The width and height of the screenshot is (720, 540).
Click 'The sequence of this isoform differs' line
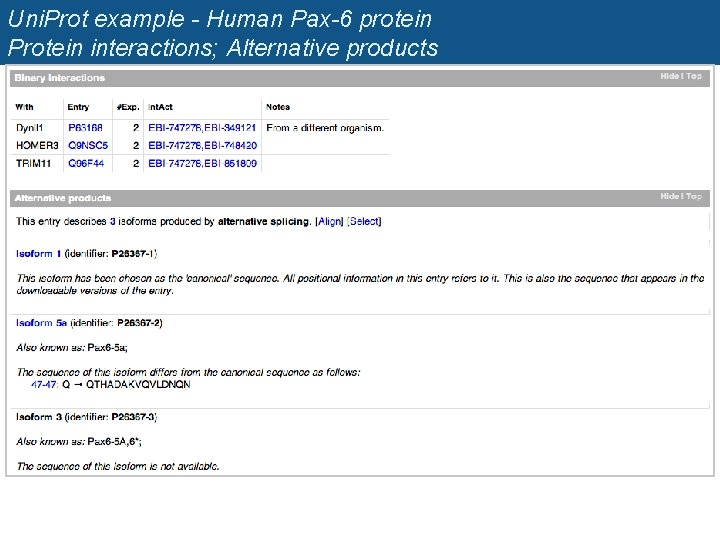[x=188, y=372]
